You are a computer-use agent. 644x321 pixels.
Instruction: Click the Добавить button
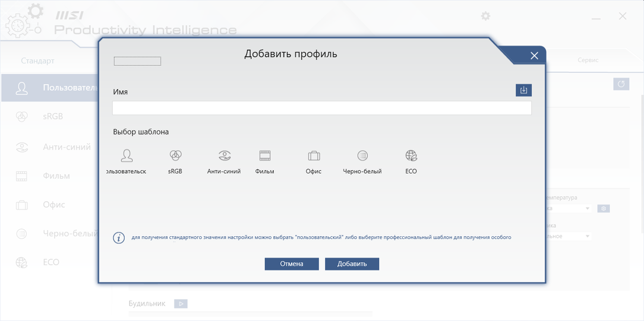[x=352, y=263]
